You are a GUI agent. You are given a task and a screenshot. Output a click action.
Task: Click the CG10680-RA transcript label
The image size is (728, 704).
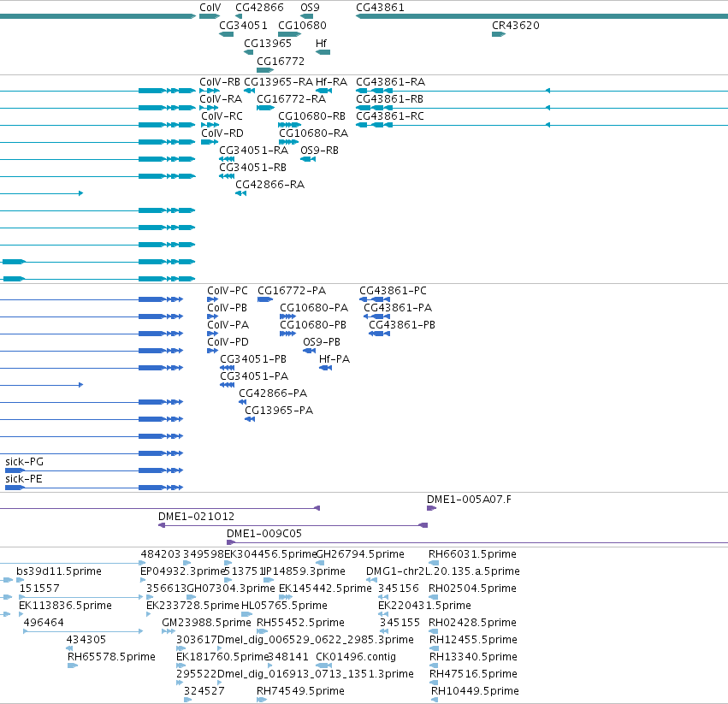pos(313,133)
